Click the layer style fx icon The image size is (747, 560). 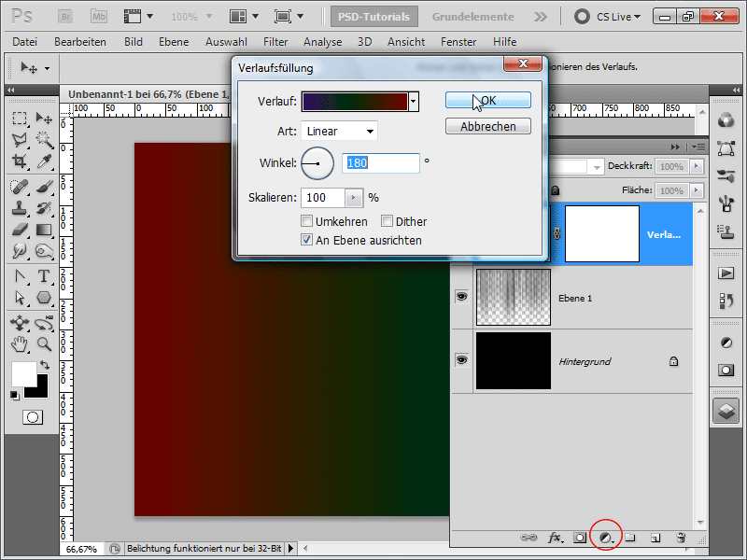point(555,538)
